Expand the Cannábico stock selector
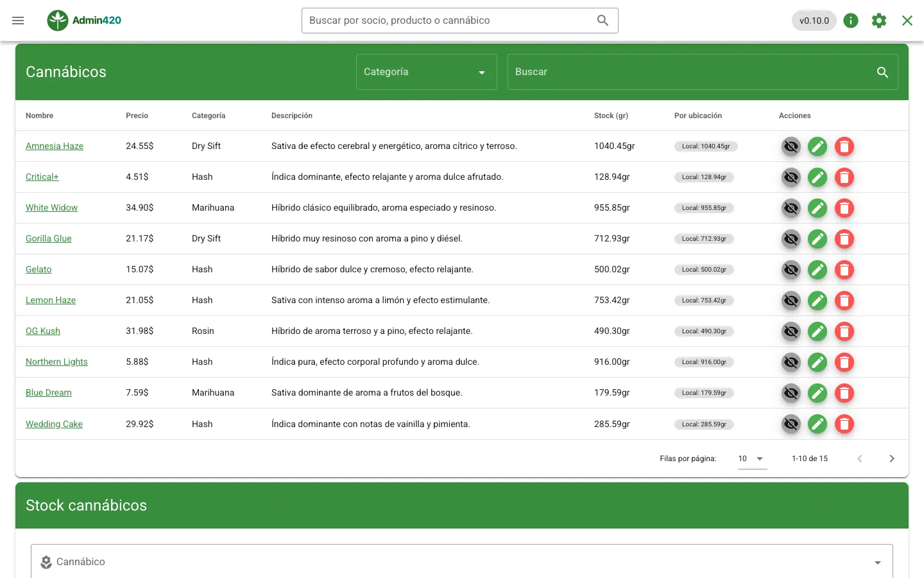The height and width of the screenshot is (578, 924). coord(462,562)
